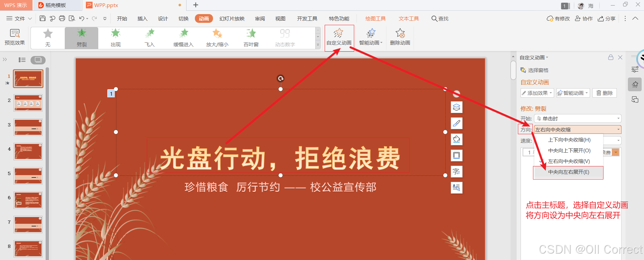Open Print Preview icon
This screenshot has width=644, height=260.
tap(72, 18)
